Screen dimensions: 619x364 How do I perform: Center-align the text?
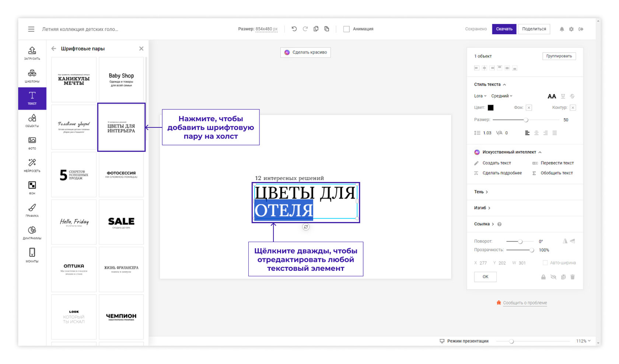536,133
